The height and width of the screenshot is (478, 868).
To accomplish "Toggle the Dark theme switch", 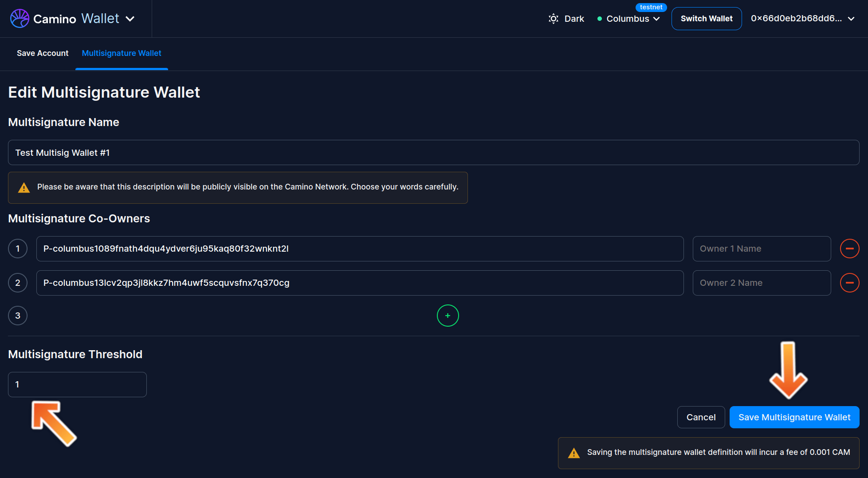I will pos(566,19).
